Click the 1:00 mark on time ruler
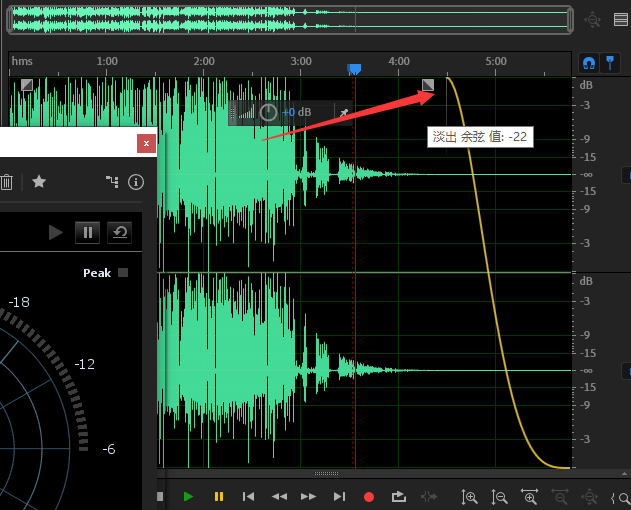This screenshot has width=631, height=510. click(x=107, y=61)
